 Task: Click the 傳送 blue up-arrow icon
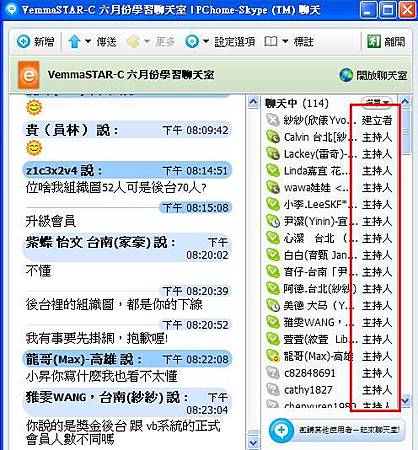coord(74,42)
